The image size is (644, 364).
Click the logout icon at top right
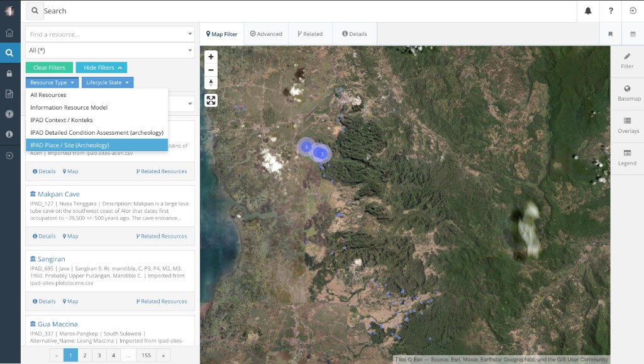pos(633,11)
